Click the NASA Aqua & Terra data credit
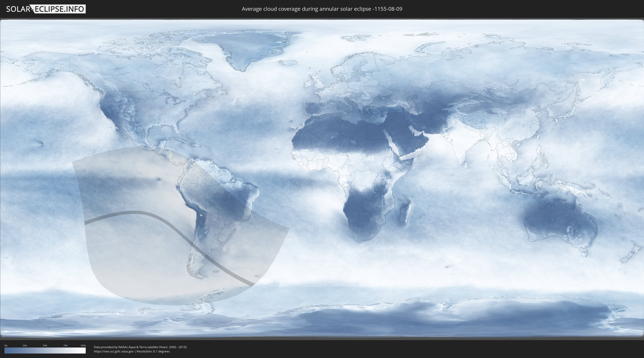Viewport: 644px width, 358px height. point(140,347)
